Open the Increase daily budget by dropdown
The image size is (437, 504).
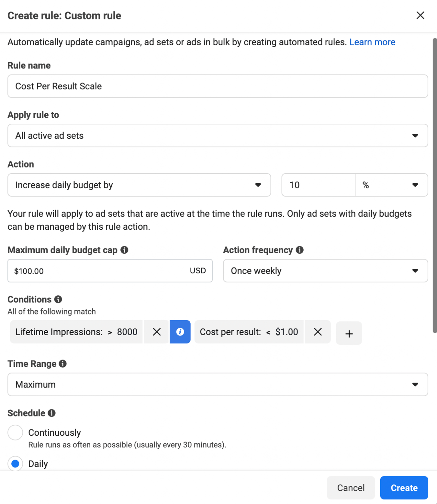pyautogui.click(x=139, y=185)
